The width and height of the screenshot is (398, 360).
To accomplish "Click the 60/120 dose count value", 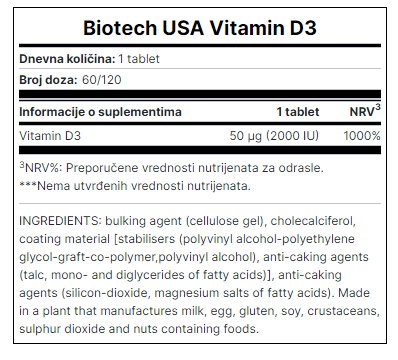I will point(101,80).
